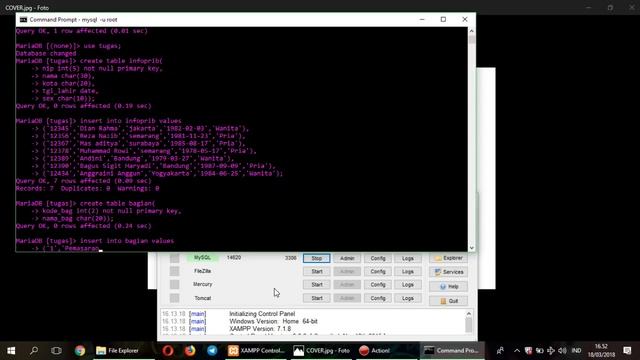Start the Tomcat module

coord(316,298)
